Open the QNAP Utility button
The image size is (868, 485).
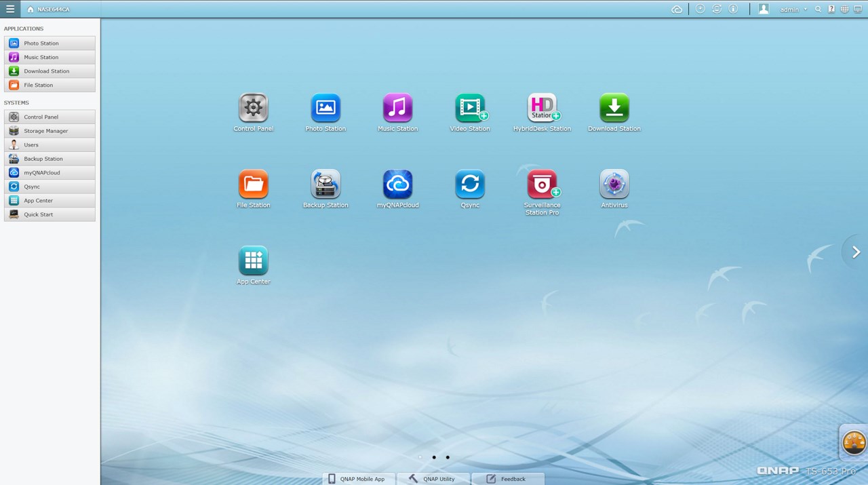click(x=433, y=479)
